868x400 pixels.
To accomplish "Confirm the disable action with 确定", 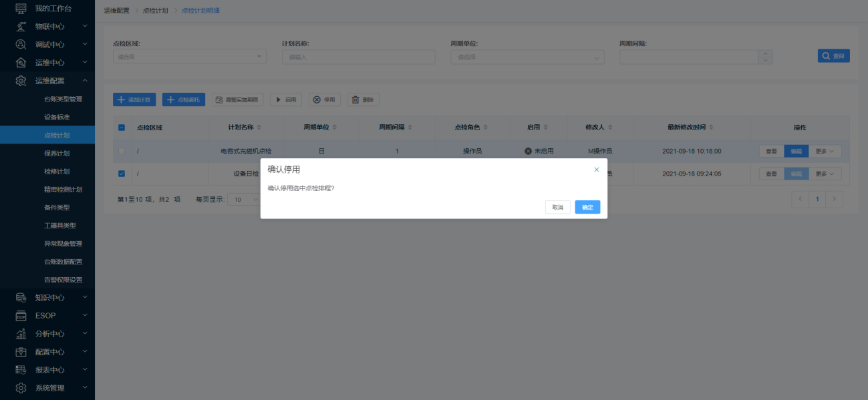I will point(587,207).
